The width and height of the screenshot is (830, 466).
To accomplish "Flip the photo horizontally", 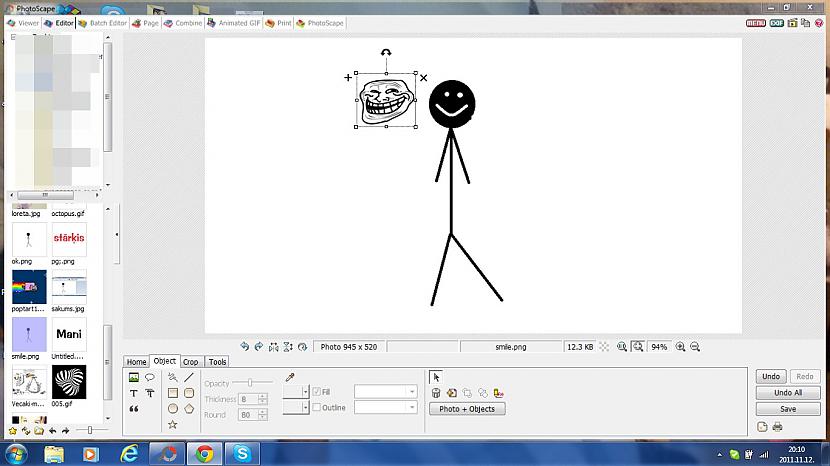I will (x=273, y=347).
